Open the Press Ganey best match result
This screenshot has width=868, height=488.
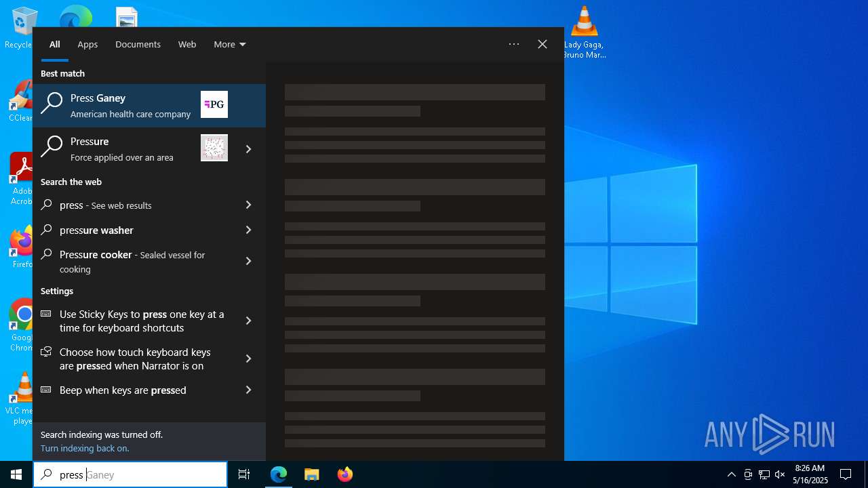pos(149,106)
